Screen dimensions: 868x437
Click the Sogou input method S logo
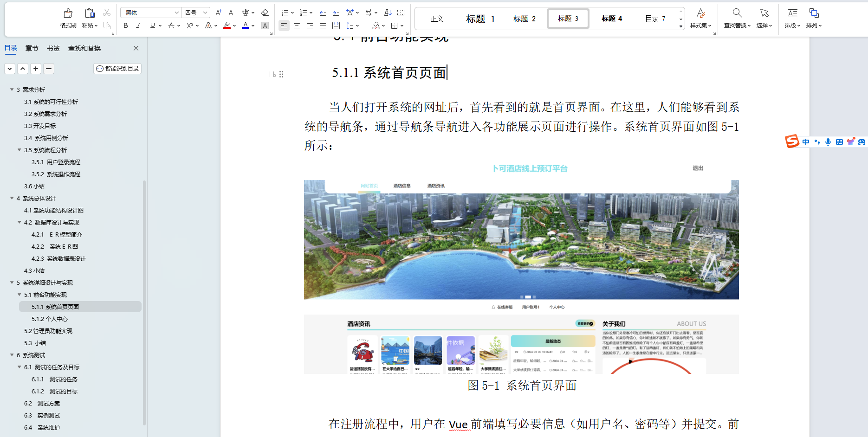click(x=792, y=141)
